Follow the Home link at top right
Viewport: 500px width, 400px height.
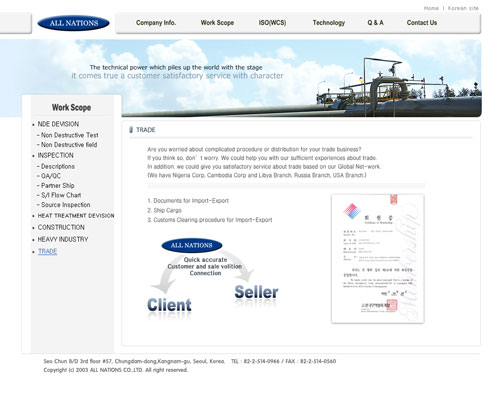point(431,8)
